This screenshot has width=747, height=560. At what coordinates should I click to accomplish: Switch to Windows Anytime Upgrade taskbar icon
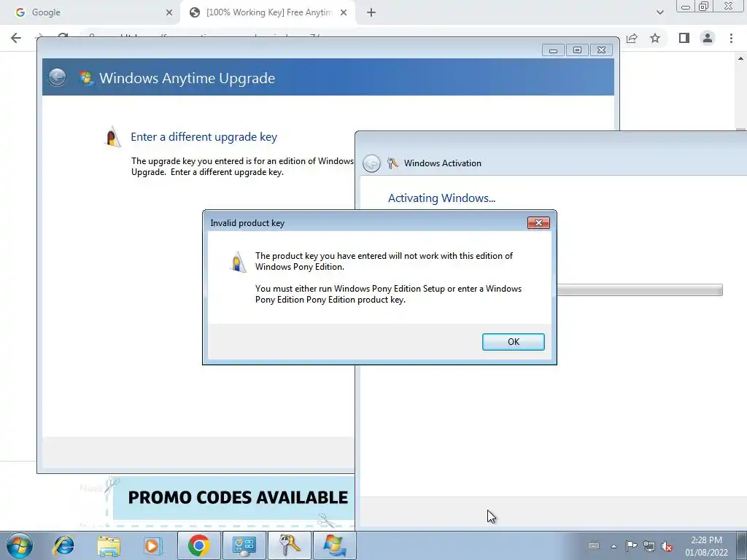point(334,545)
